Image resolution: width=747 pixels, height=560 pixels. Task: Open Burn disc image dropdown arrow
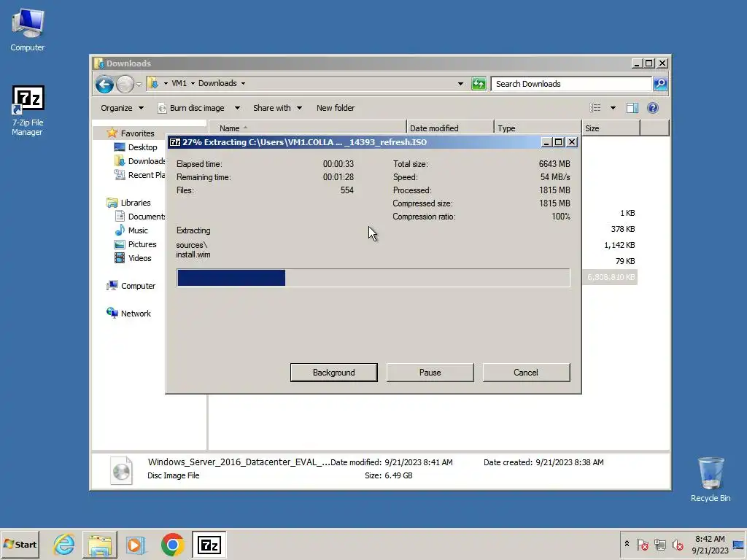pos(237,108)
